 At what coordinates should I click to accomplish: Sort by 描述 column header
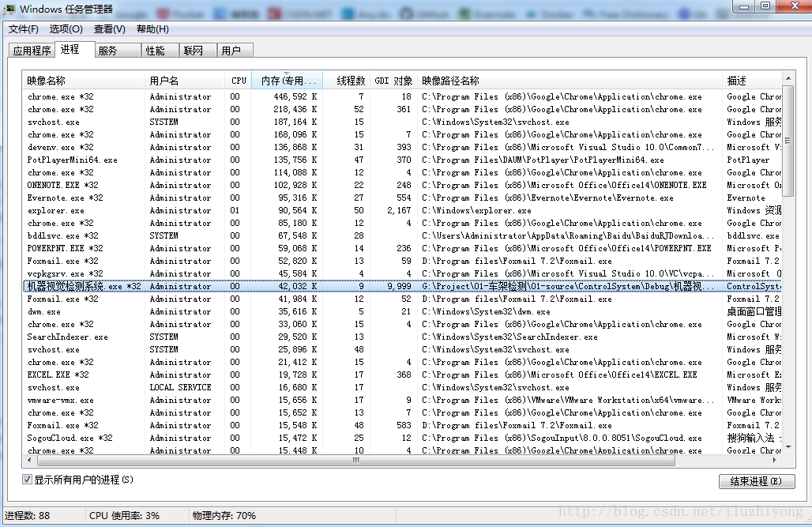[751, 81]
